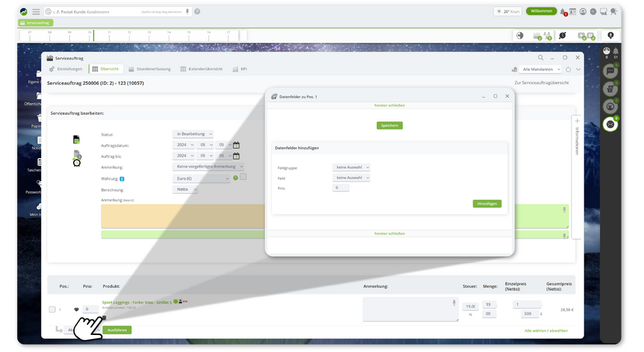Open the Status dropdown showing in Bearbeitung
The width and height of the screenshot is (644, 352).
(x=193, y=134)
